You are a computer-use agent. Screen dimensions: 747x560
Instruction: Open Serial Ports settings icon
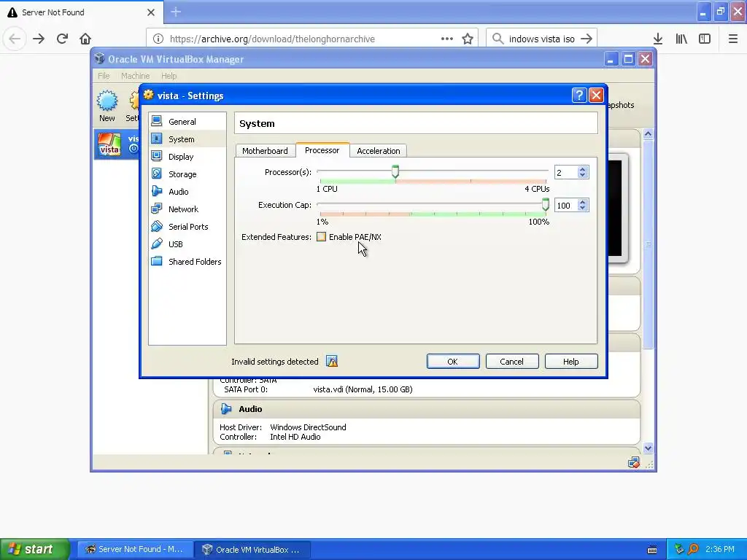point(157,226)
